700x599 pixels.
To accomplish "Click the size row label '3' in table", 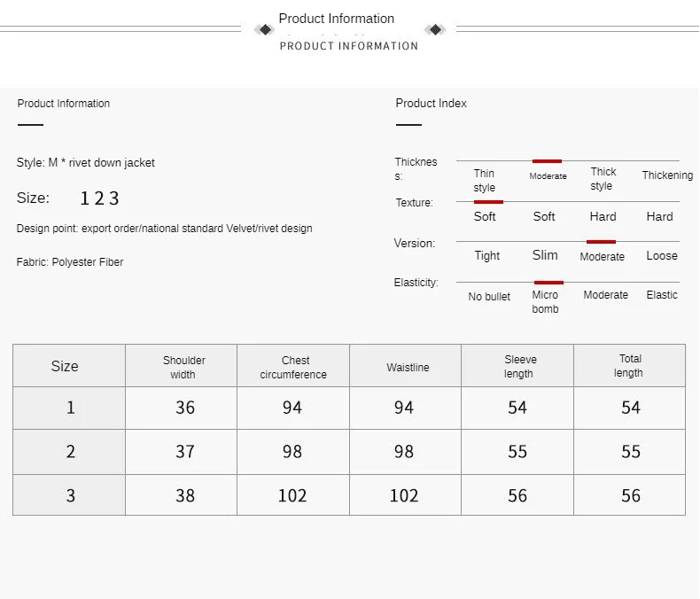I will pyautogui.click(x=69, y=495).
